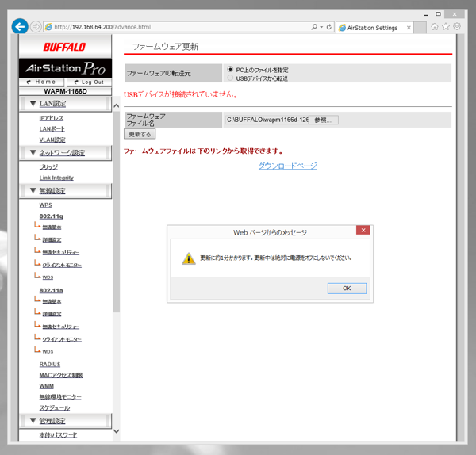Click the browser back arrow button
This screenshot has height=455, width=476.
(20, 27)
